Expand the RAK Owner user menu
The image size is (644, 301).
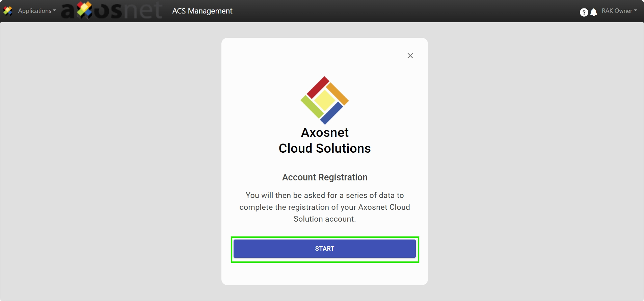click(617, 11)
